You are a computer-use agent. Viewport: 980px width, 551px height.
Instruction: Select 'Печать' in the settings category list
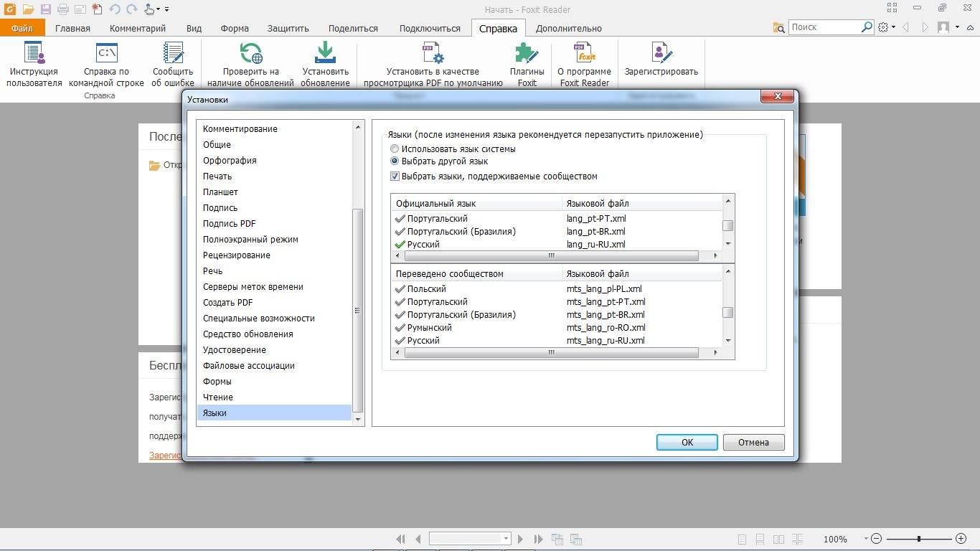tap(275, 176)
